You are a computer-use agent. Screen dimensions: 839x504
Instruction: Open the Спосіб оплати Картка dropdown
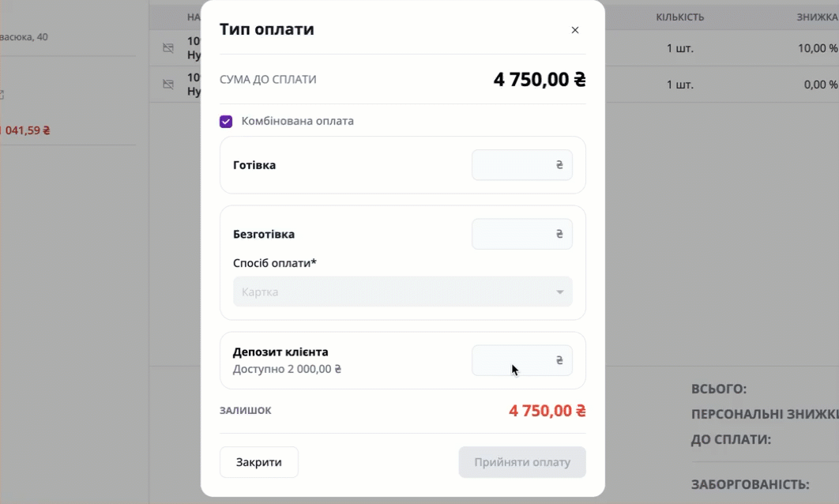[x=402, y=291]
